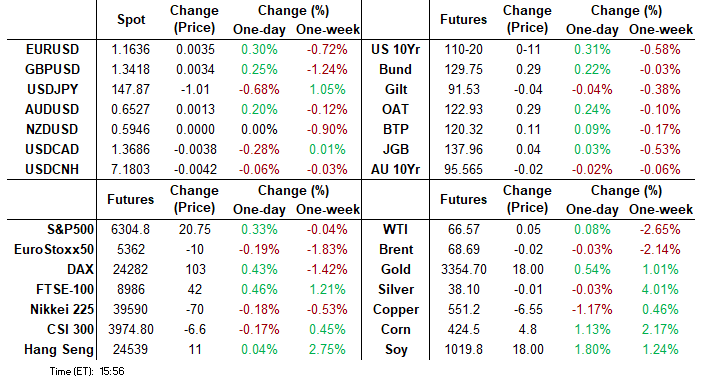Select the EURUSD row label
The height and width of the screenshot is (385, 702).
tap(52, 49)
